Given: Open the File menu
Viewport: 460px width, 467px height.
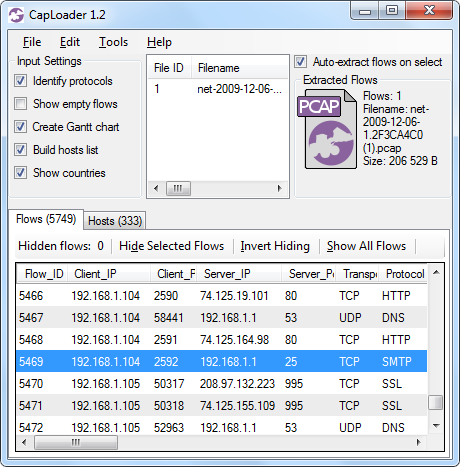Looking at the screenshot, I should [x=32, y=42].
